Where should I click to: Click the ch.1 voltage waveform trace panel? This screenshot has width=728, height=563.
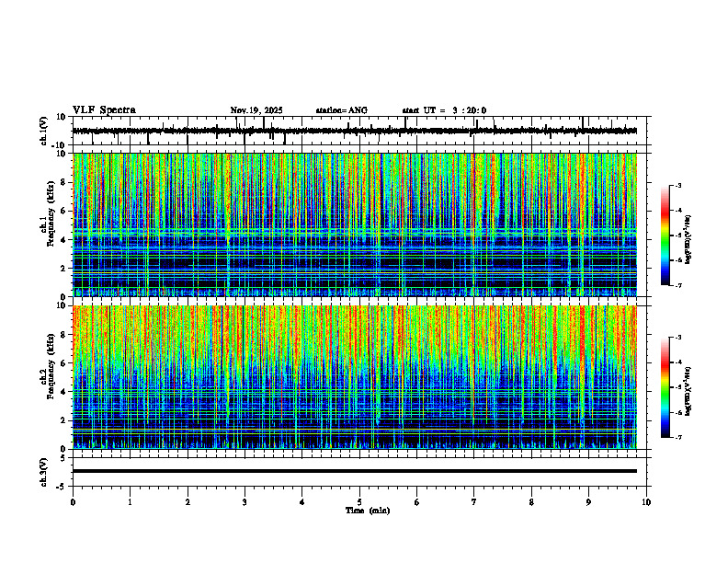point(361,131)
